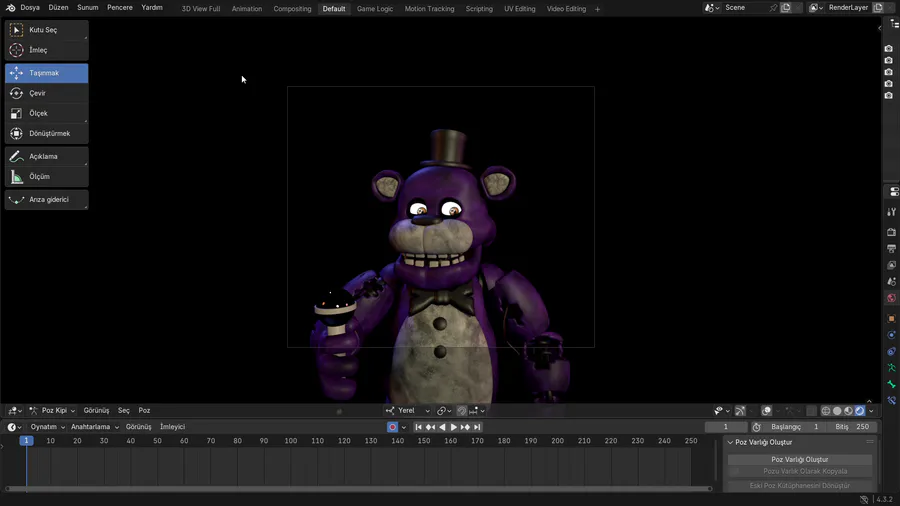Open the green Armature data properties tab
Screen dimensions: 900x506
pyautogui.click(x=891, y=368)
